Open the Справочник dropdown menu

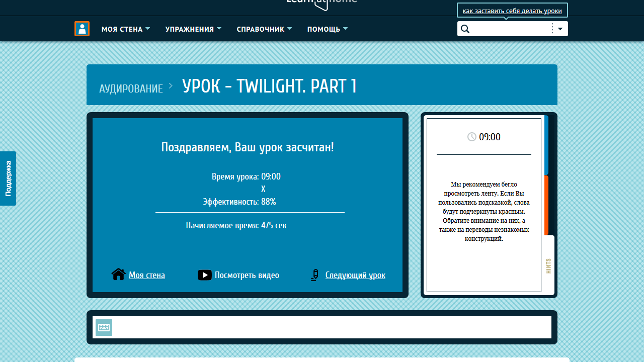(x=264, y=29)
